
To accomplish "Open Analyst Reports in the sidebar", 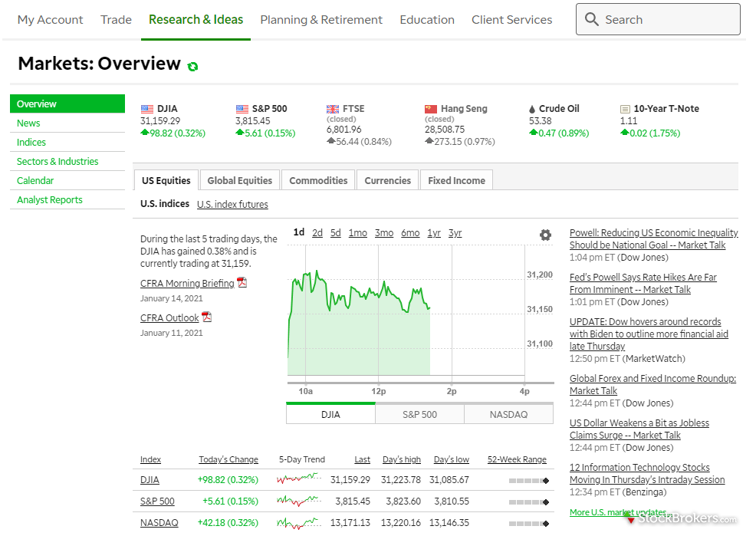I will [x=50, y=199].
